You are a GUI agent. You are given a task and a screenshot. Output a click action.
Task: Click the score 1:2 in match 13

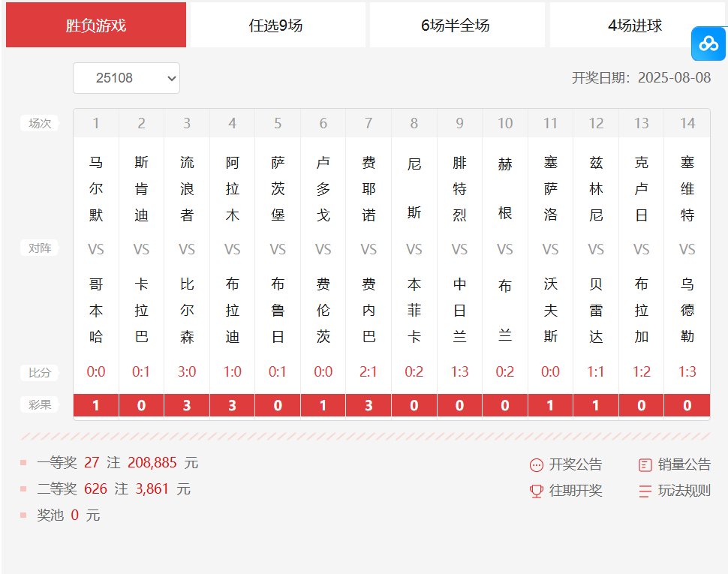[641, 371]
